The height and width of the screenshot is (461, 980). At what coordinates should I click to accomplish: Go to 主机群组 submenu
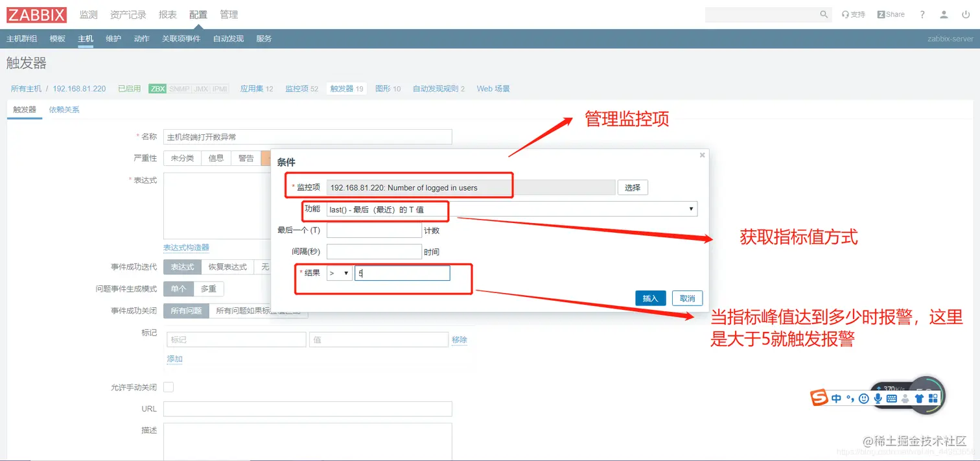tap(21, 39)
